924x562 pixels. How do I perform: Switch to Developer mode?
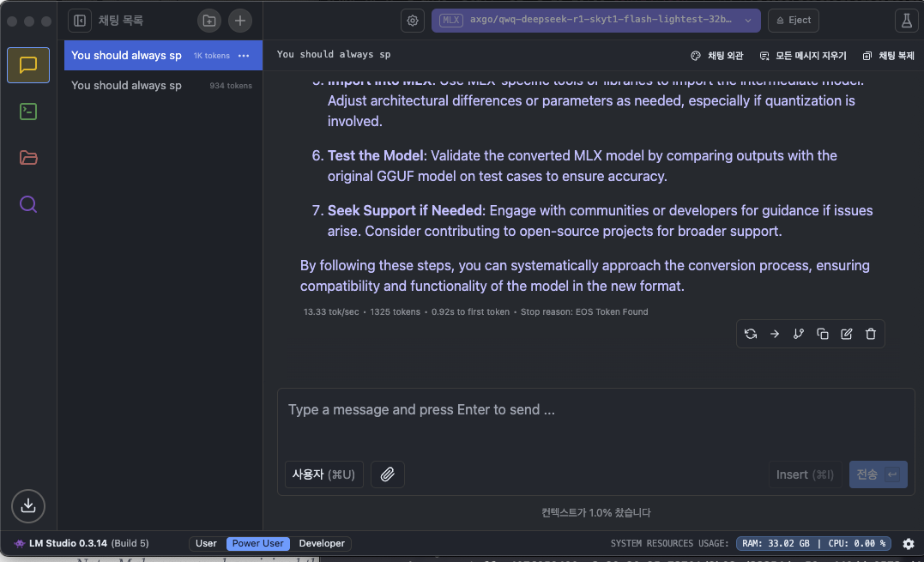322,543
